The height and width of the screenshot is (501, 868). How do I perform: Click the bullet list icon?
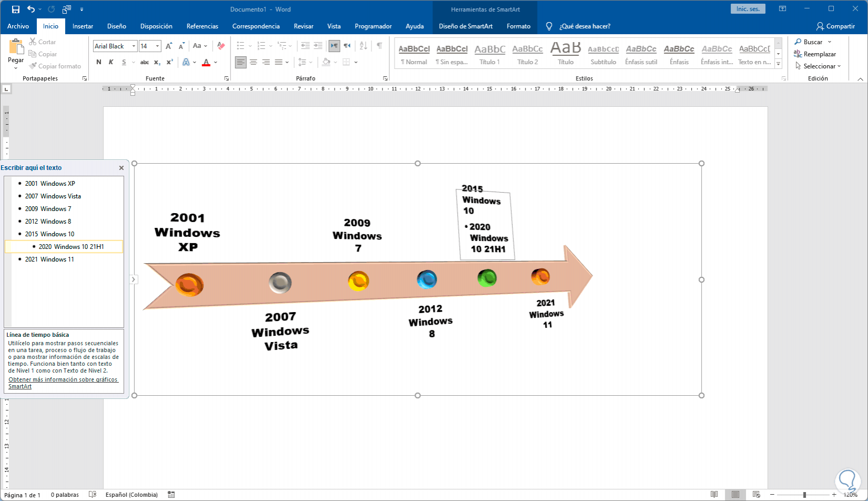click(240, 46)
